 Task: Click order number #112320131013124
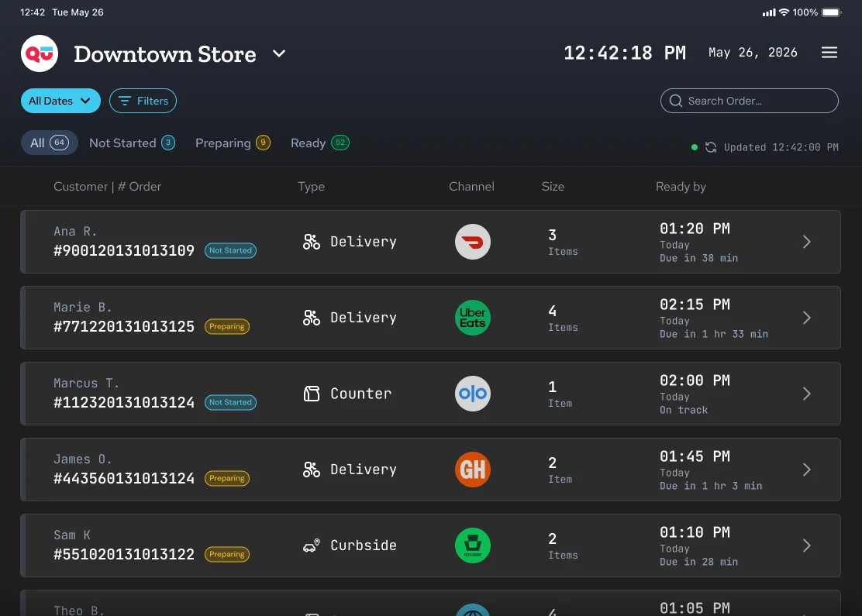[x=124, y=402]
